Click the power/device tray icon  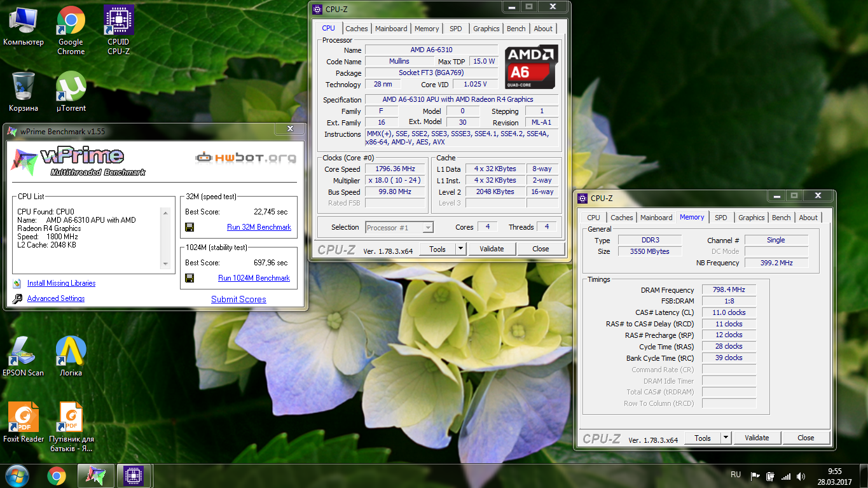(x=771, y=476)
